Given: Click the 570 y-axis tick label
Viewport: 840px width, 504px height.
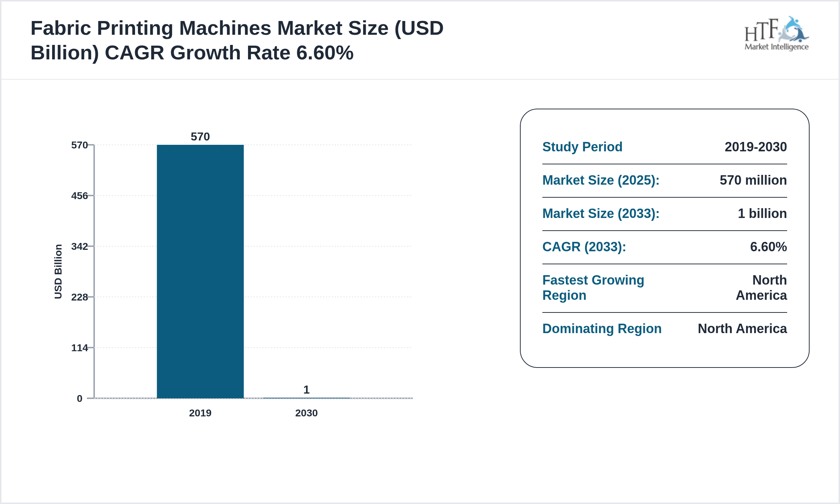Looking at the screenshot, I should [x=80, y=145].
